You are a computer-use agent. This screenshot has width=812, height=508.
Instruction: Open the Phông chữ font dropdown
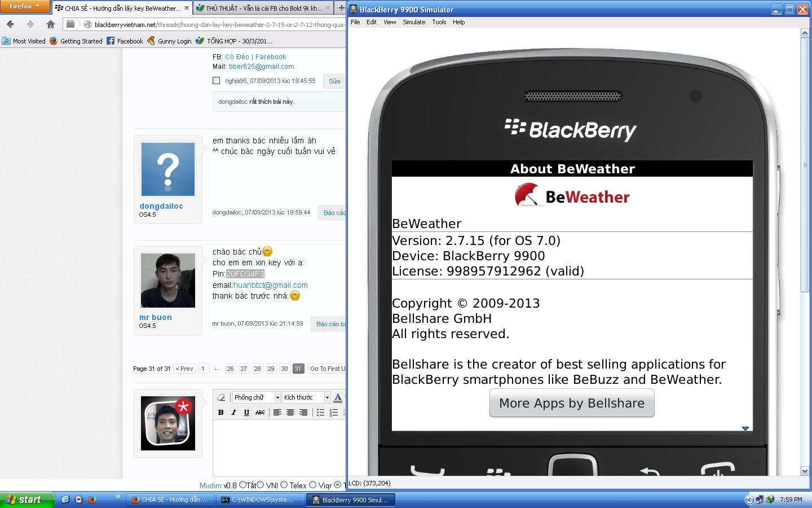(x=256, y=397)
